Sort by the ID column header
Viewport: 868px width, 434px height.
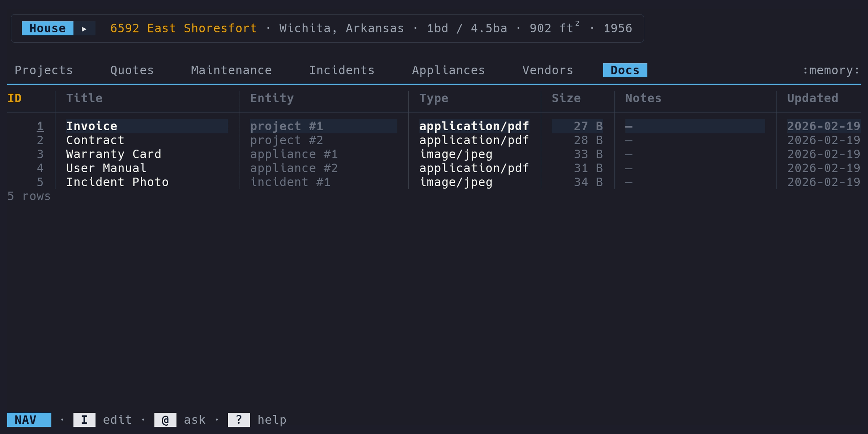pyautogui.click(x=14, y=98)
